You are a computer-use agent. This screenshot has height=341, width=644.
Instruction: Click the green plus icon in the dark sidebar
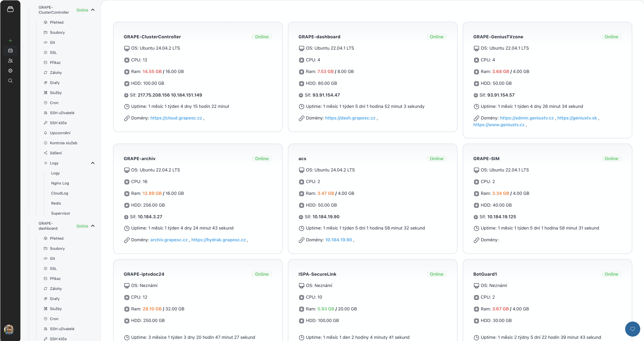click(x=10, y=41)
